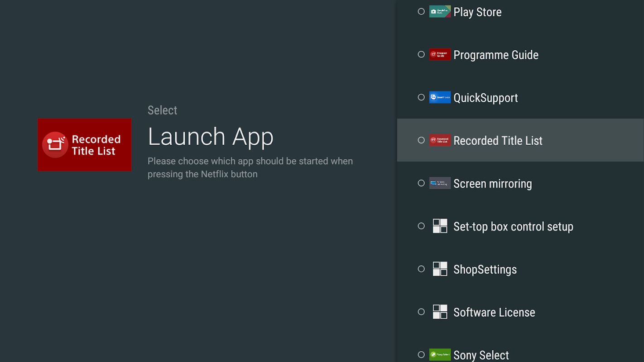Choose the Sony Select label
Viewport: 644px width, 362px height.
[x=481, y=355]
